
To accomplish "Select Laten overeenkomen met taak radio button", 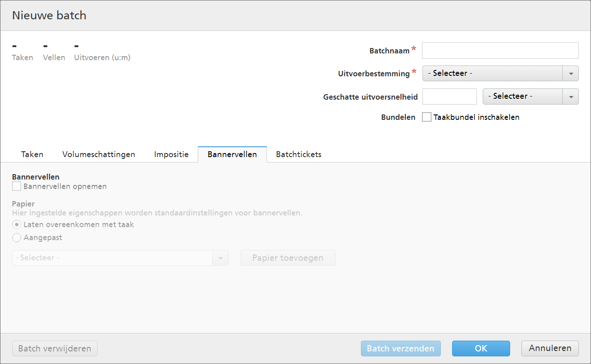I will [17, 224].
